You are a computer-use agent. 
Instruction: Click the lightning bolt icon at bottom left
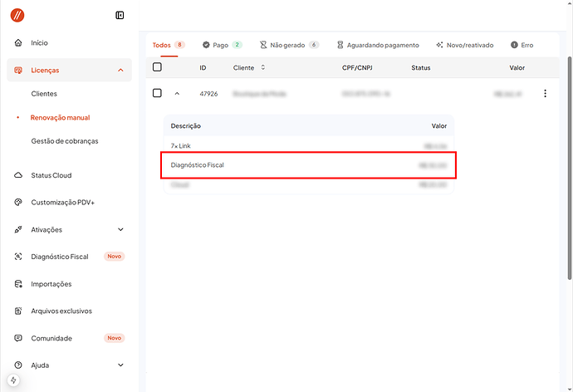click(x=13, y=380)
